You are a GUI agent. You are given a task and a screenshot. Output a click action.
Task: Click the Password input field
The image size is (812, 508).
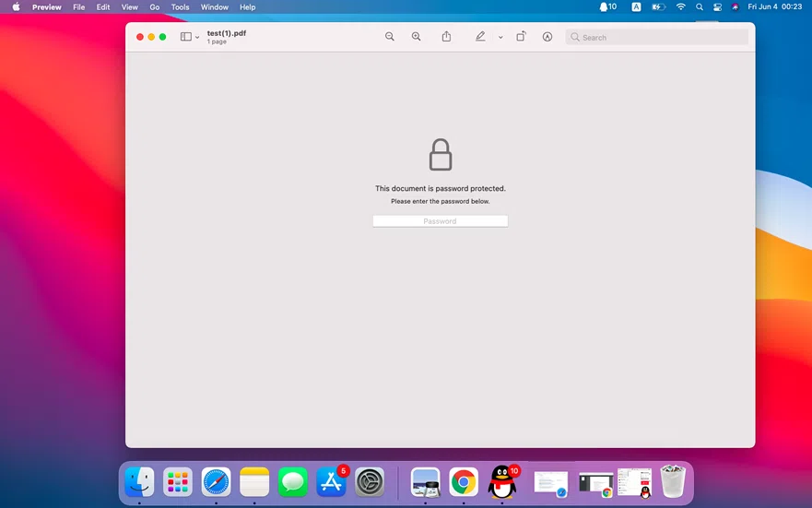(440, 221)
